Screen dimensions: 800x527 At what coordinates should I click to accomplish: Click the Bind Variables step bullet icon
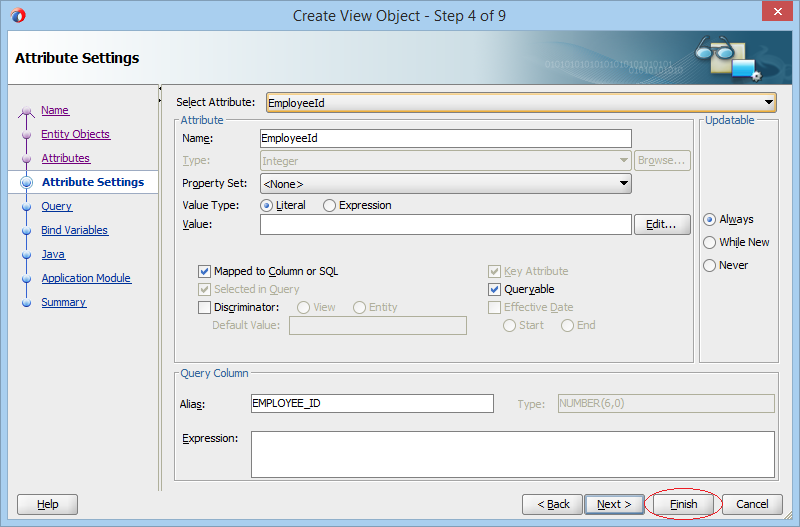pyautogui.click(x=27, y=231)
